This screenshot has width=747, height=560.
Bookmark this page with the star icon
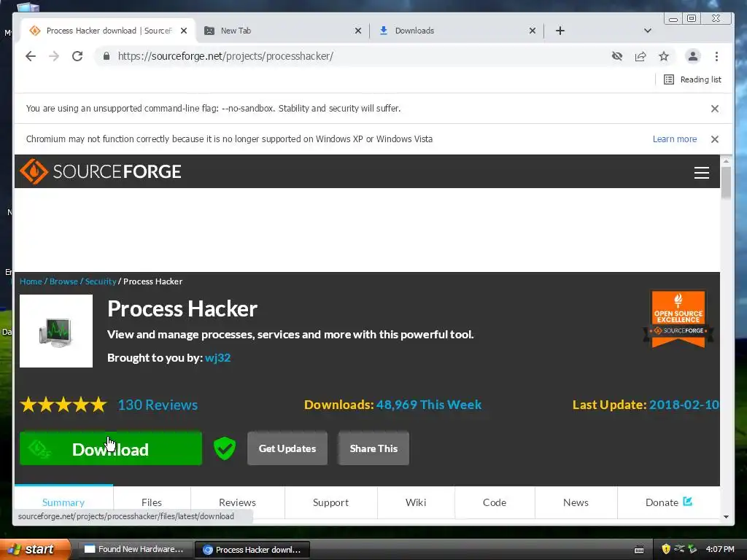[x=664, y=56]
